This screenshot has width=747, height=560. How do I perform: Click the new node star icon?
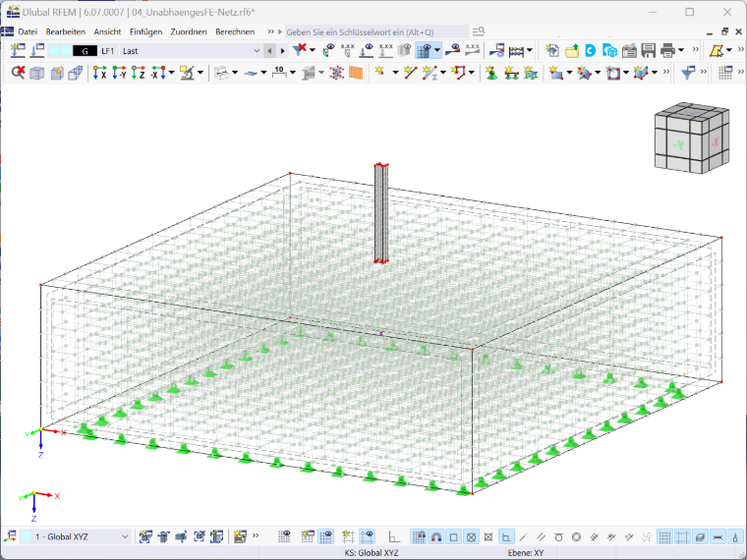[380, 72]
